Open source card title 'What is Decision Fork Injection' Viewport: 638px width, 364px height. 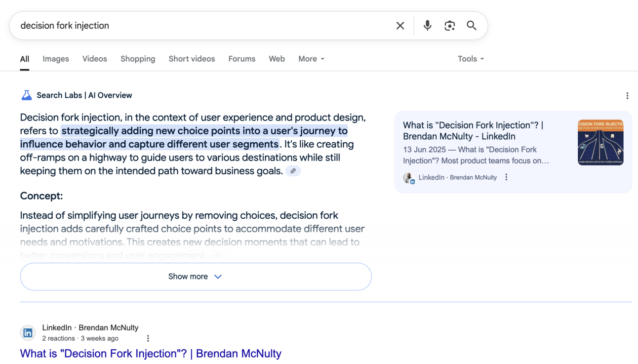click(473, 131)
